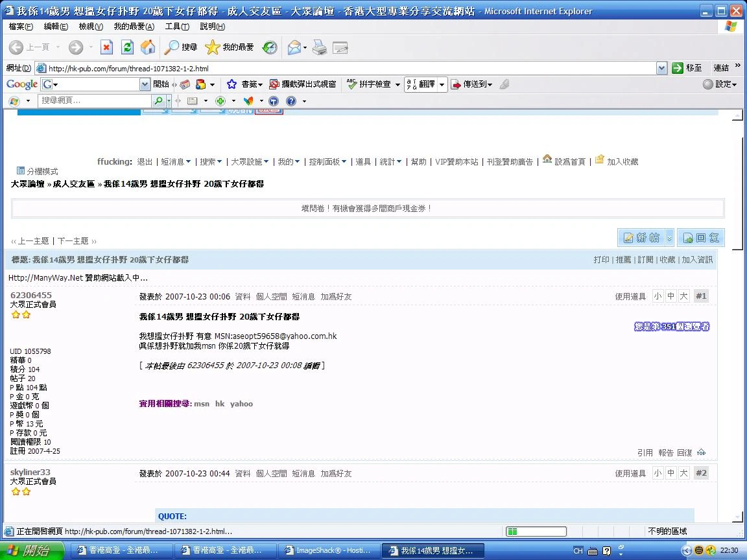Expand the control panel dropdown
The image size is (747, 560).
344,162
